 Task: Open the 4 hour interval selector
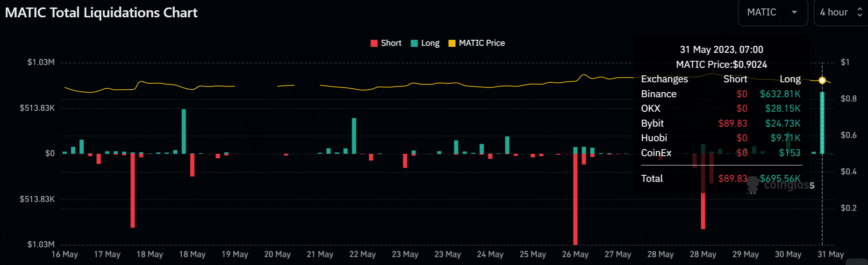pos(841,13)
